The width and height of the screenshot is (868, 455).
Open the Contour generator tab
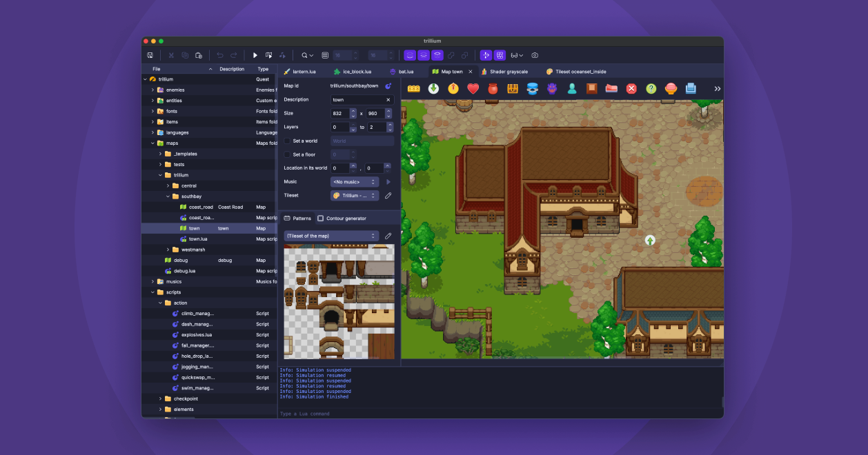coord(342,219)
